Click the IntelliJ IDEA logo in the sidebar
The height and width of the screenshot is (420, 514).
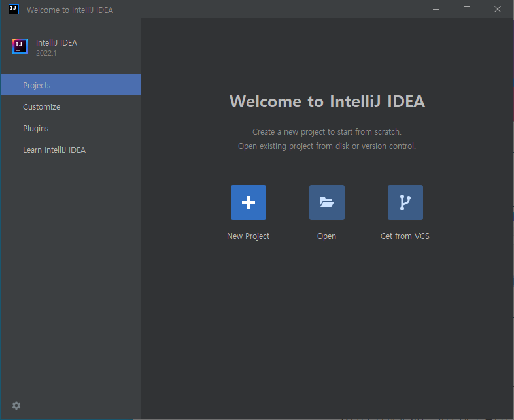click(20, 46)
